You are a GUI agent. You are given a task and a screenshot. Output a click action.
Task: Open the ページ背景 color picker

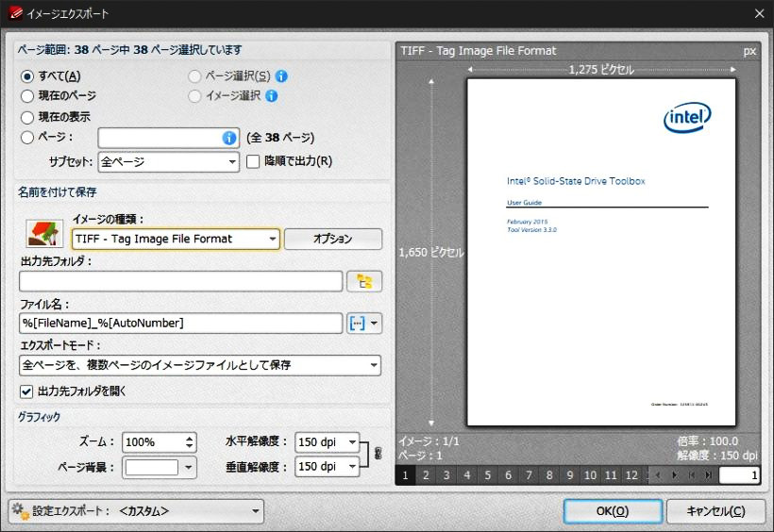tap(160, 467)
